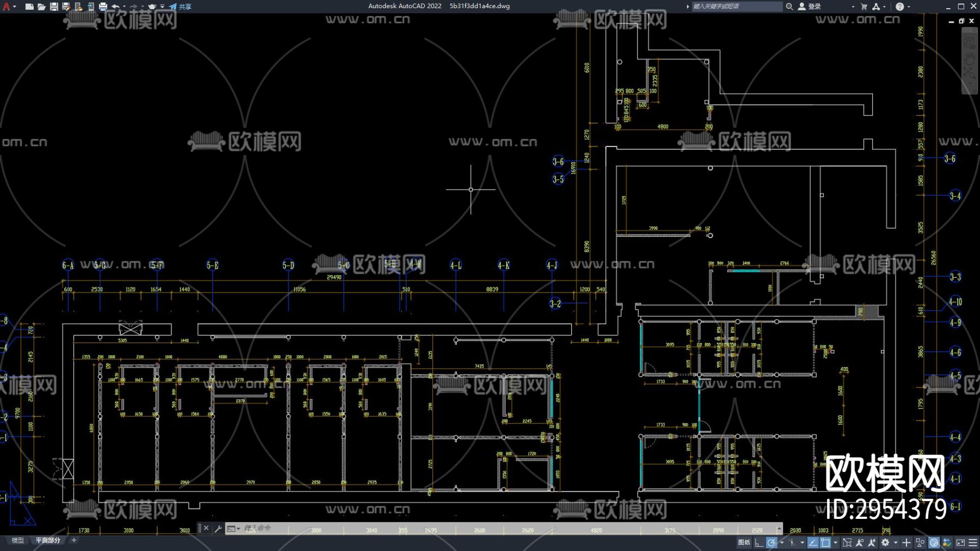The height and width of the screenshot is (551, 980).
Task: Open the Autodesk App Store cart
Action: tap(864, 7)
